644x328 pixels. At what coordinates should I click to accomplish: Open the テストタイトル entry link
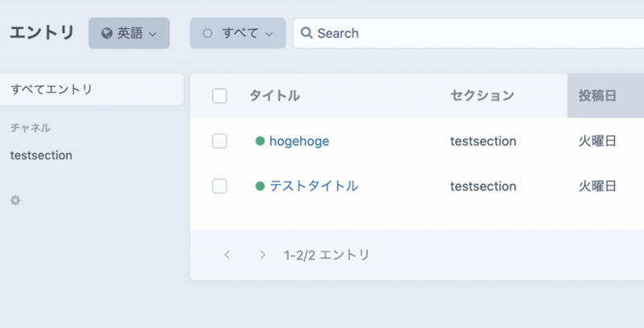pos(313,187)
